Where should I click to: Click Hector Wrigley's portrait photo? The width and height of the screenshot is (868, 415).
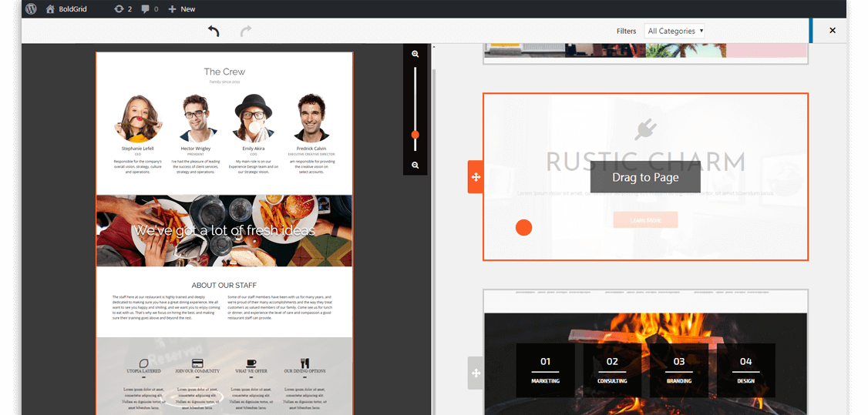(x=195, y=119)
